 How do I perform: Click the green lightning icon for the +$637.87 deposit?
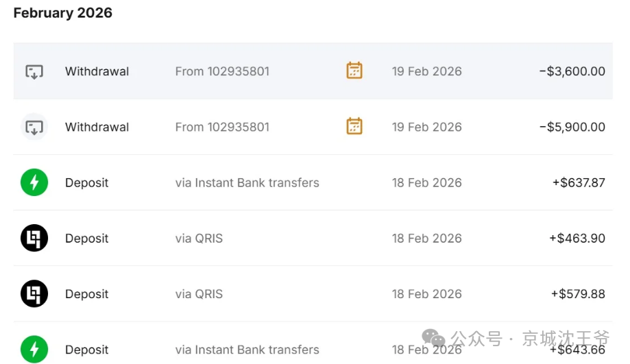34,183
